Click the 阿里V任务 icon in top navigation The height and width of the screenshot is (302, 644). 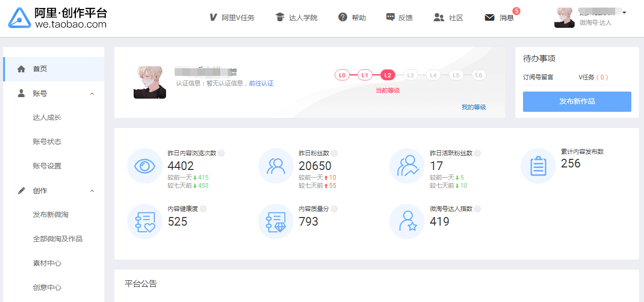(x=213, y=18)
